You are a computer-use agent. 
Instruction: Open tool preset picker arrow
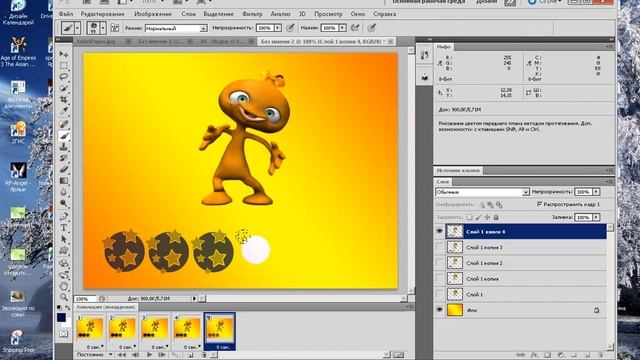[x=77, y=28]
